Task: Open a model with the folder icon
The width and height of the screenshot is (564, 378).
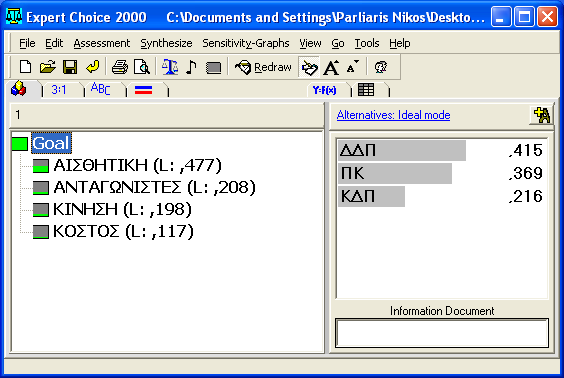Action: (x=47, y=67)
